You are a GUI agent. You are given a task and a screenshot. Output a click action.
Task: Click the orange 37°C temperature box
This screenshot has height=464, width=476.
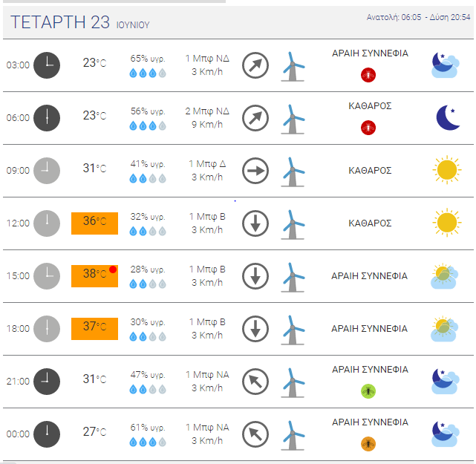click(x=95, y=329)
